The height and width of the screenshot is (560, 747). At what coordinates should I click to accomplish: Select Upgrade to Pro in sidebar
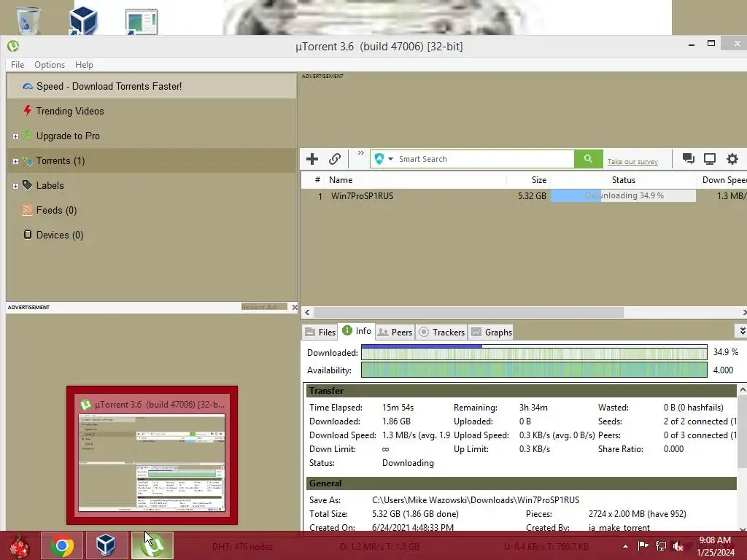[68, 136]
